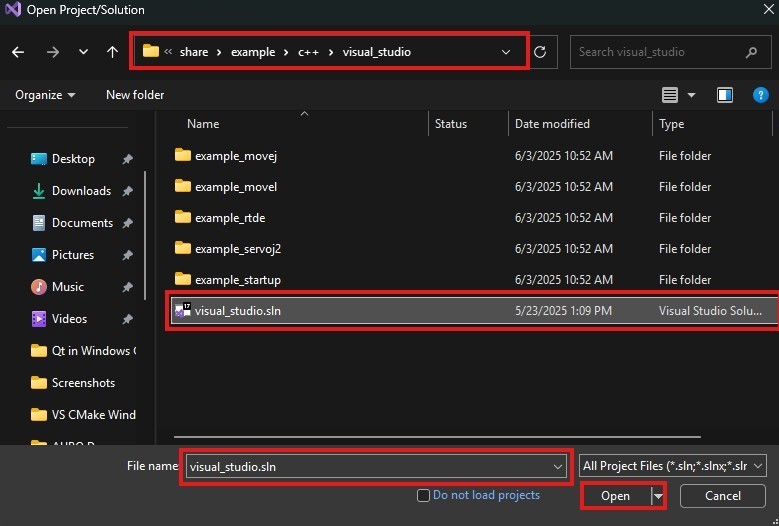Screen dimensions: 779x526
Task: Open the Organize menu
Action: 45,95
